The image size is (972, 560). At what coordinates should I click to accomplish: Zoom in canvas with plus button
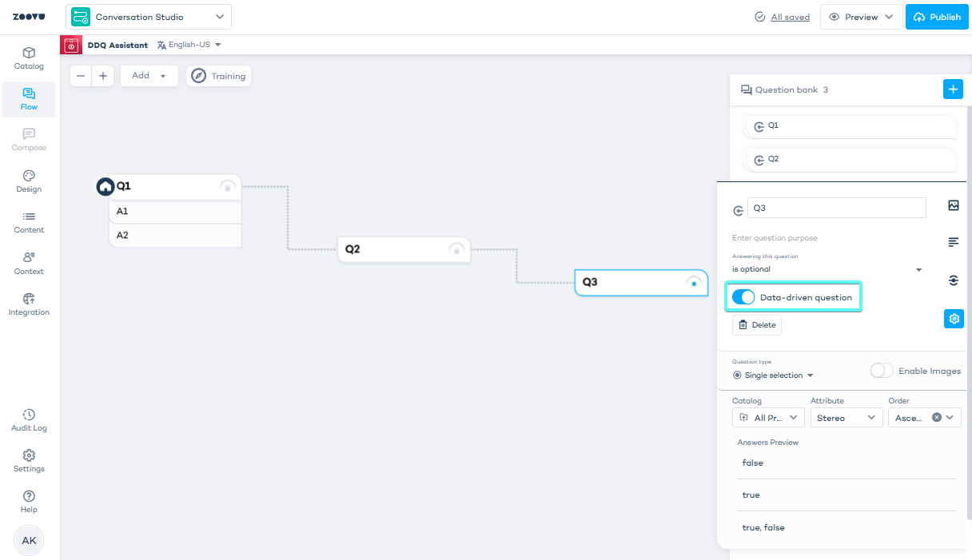[x=103, y=76]
